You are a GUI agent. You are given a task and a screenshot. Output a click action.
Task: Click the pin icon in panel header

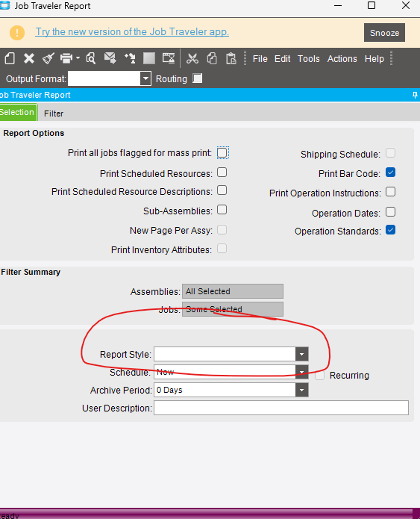pyautogui.click(x=415, y=96)
